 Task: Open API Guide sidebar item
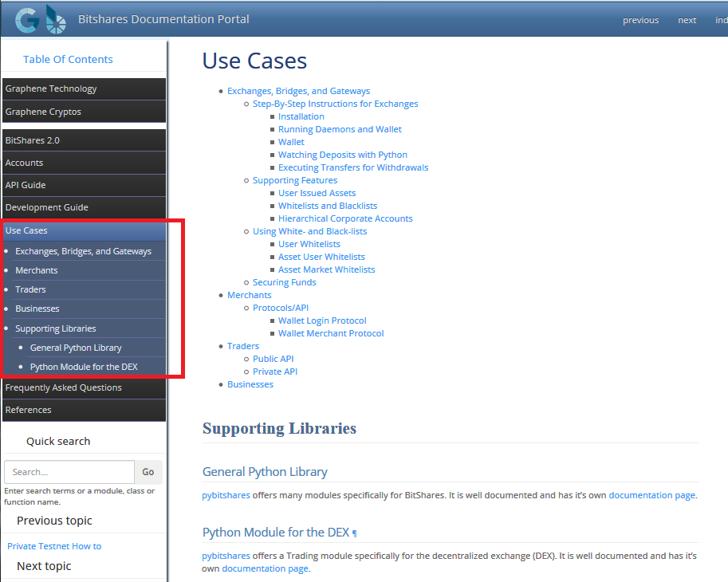(x=84, y=185)
